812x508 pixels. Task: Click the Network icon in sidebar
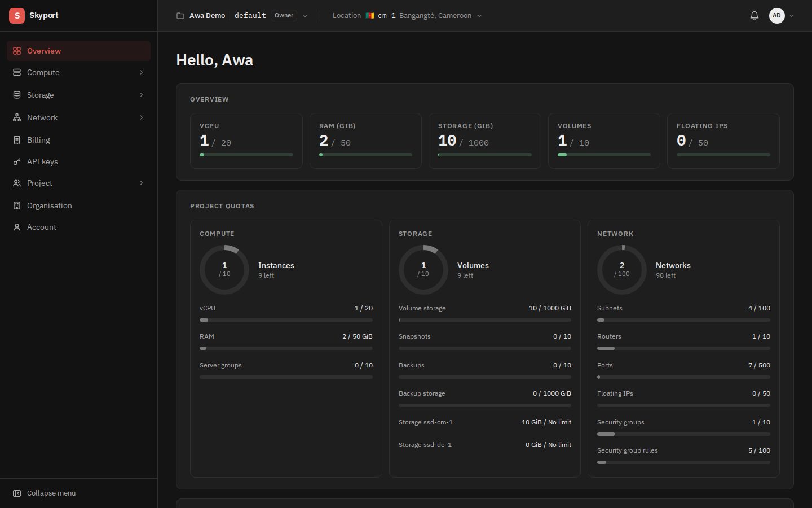coord(17,117)
